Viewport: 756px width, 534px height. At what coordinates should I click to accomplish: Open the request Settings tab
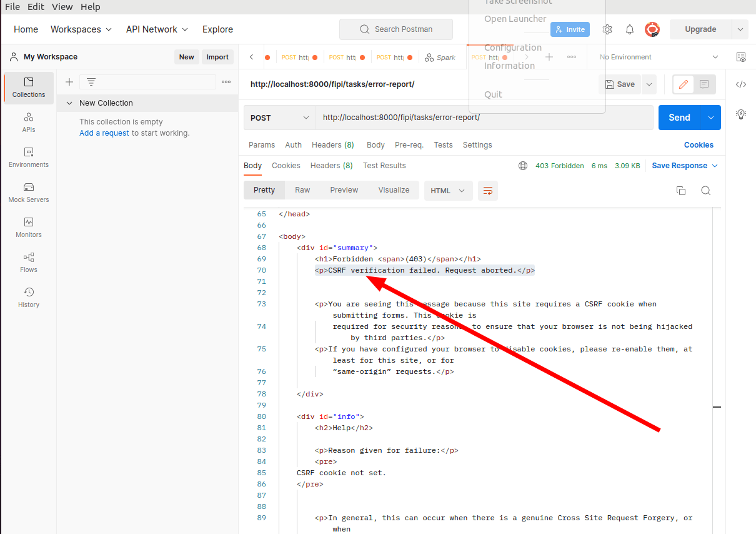coord(477,145)
